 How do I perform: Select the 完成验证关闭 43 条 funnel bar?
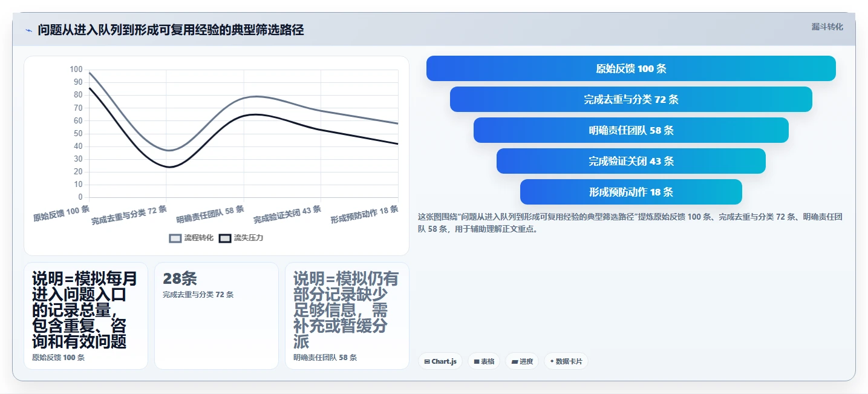[631, 161]
